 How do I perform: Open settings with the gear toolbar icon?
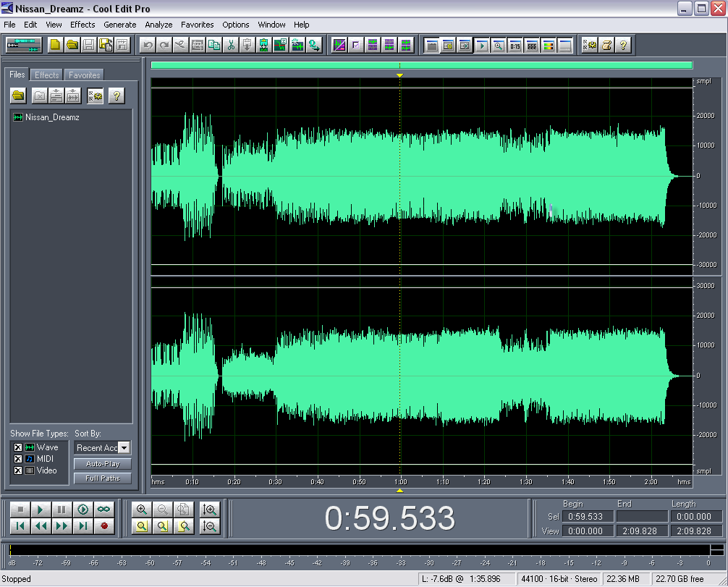[x=590, y=45]
